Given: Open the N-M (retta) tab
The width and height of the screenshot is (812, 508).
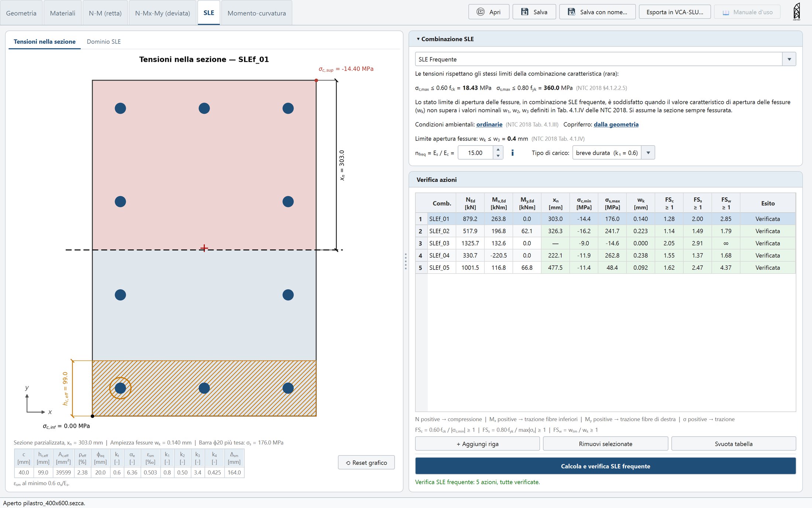Looking at the screenshot, I should 105,13.
